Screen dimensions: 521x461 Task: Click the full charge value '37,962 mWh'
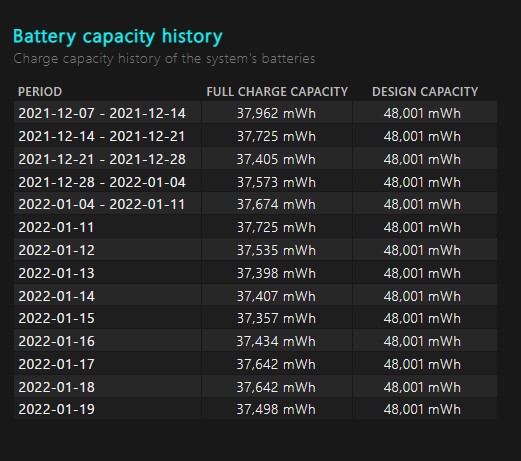coord(276,113)
